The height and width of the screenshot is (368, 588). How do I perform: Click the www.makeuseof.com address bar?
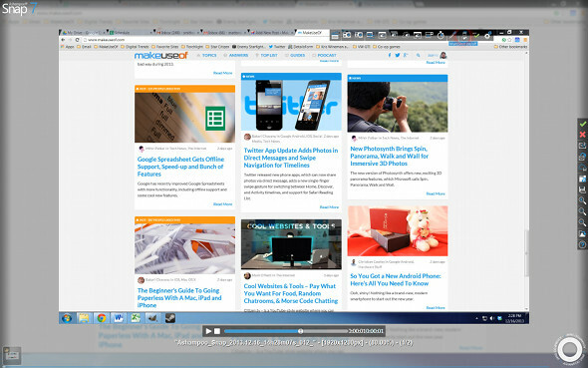[x=206, y=39]
